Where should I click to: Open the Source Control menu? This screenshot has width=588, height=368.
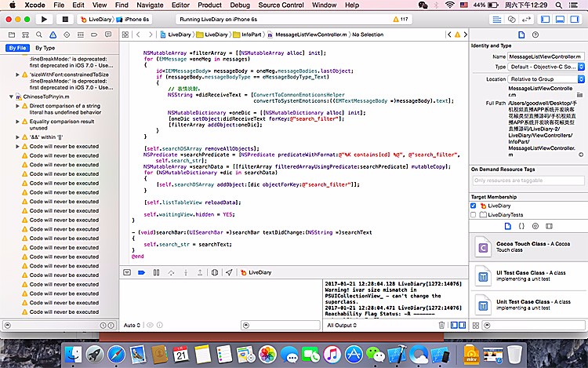point(280,5)
